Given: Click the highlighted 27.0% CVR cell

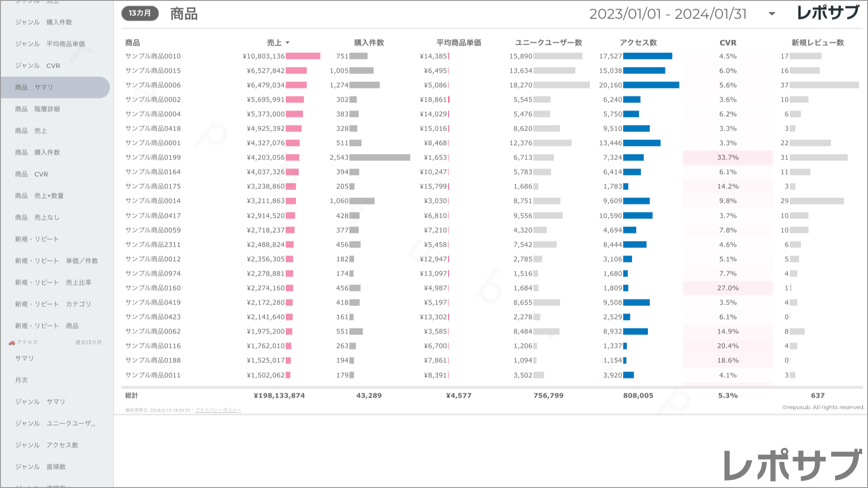Looking at the screenshot, I should [728, 288].
